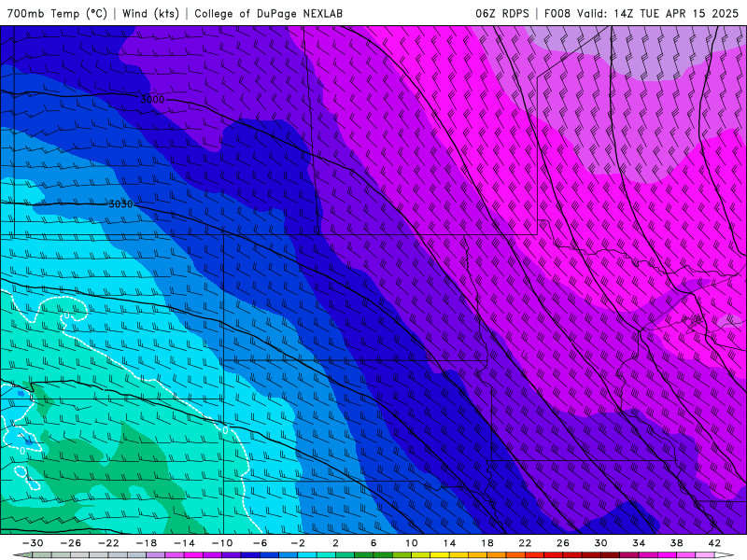Click the '6' color scale label
747x560 pixels.
pos(373,543)
